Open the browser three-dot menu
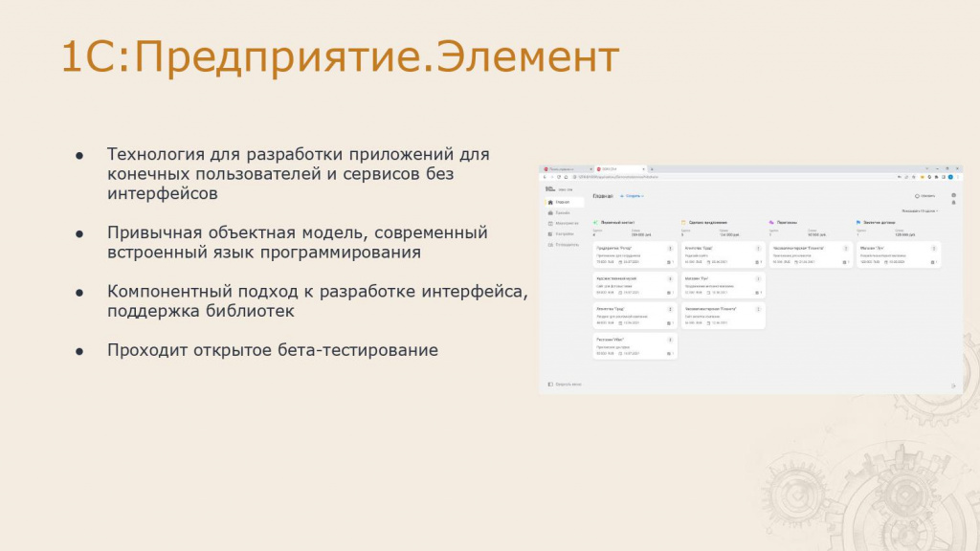 coord(957,177)
